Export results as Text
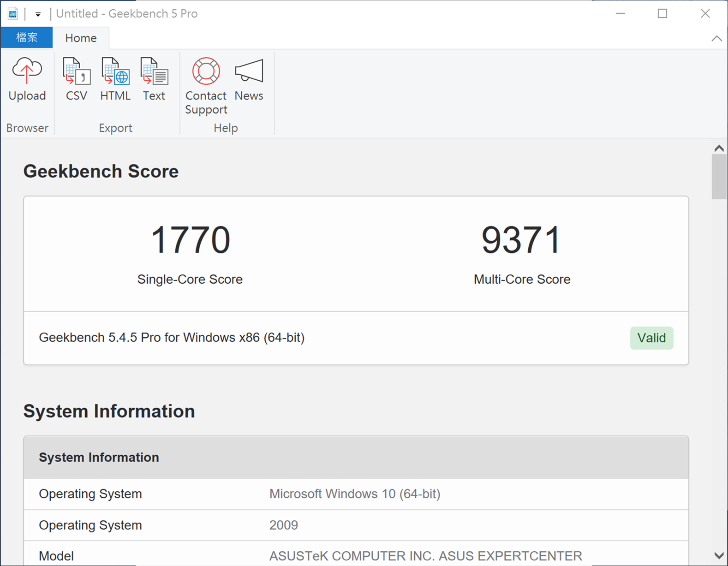Viewport: 728px width, 566px height. pyautogui.click(x=154, y=78)
